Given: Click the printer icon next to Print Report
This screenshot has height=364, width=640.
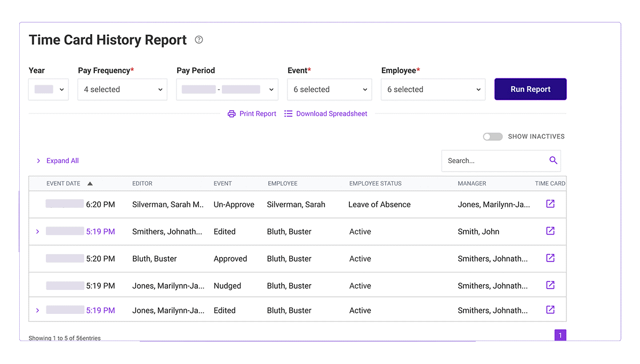Looking at the screenshot, I should (231, 114).
